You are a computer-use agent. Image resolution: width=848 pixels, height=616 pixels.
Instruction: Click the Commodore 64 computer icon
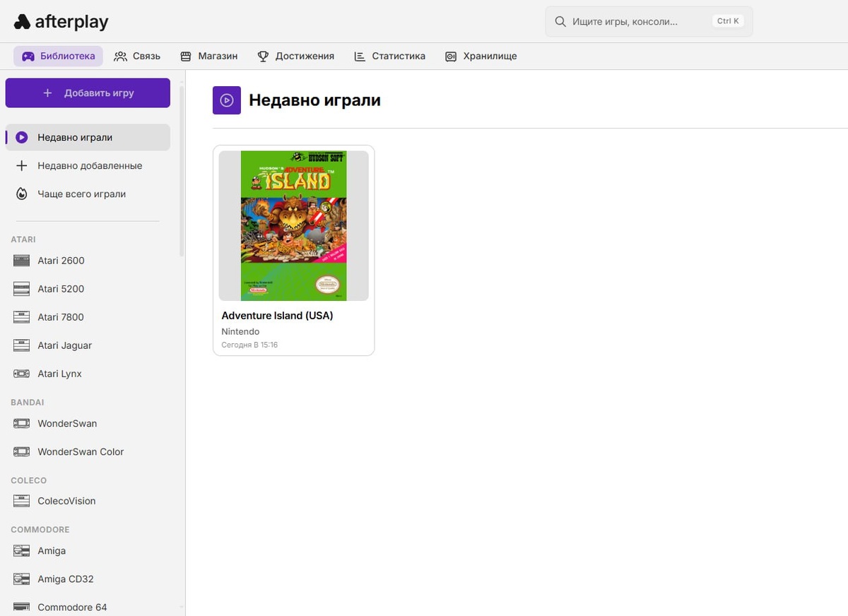coord(22,608)
